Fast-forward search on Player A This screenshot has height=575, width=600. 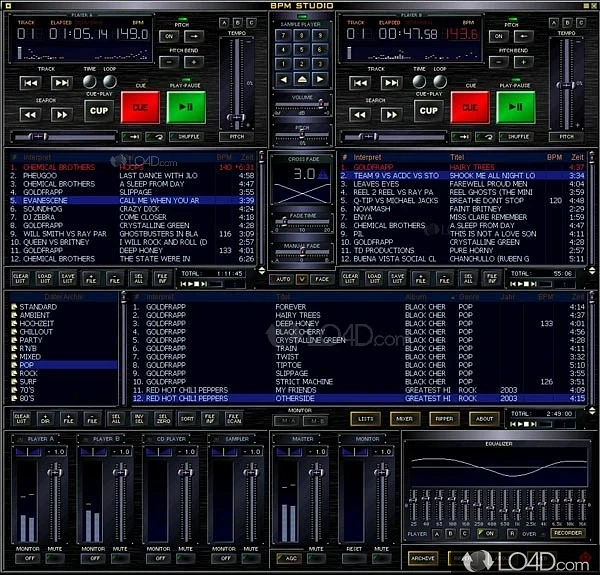(x=62, y=113)
